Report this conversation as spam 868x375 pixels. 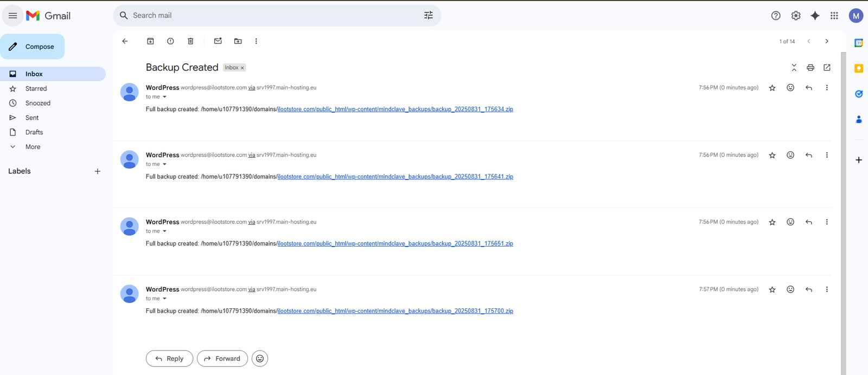click(x=170, y=41)
